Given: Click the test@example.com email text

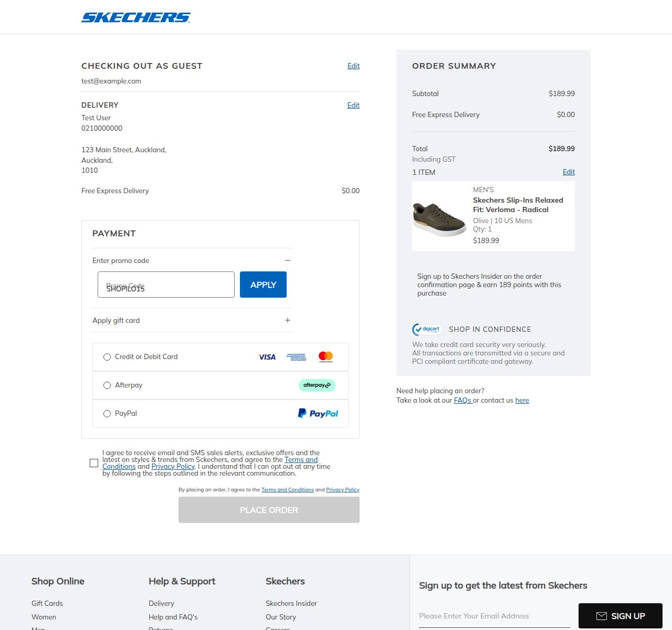Looking at the screenshot, I should coord(111,81).
